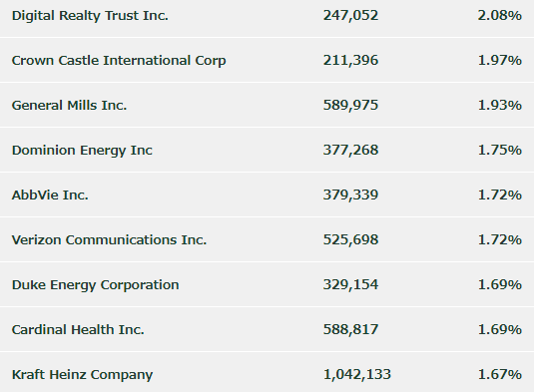Click the Digital Realty Trust Inc. name
This screenshot has height=392, width=534.
[90, 16]
